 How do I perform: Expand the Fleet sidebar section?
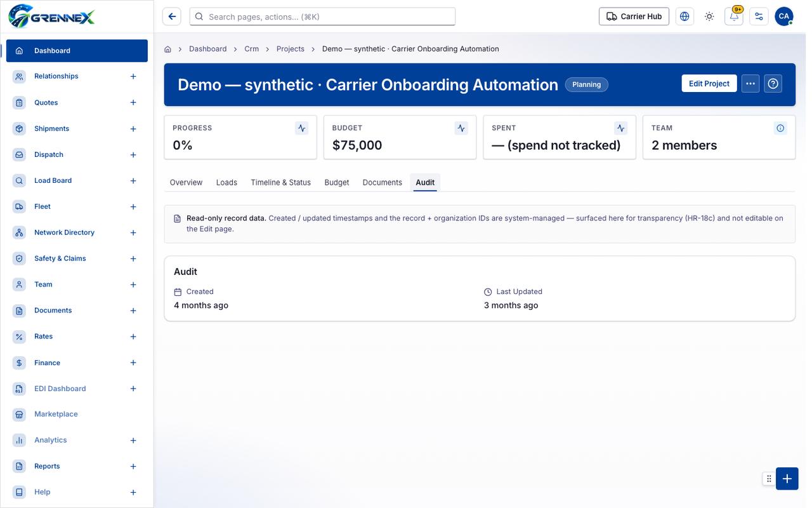pyautogui.click(x=133, y=207)
